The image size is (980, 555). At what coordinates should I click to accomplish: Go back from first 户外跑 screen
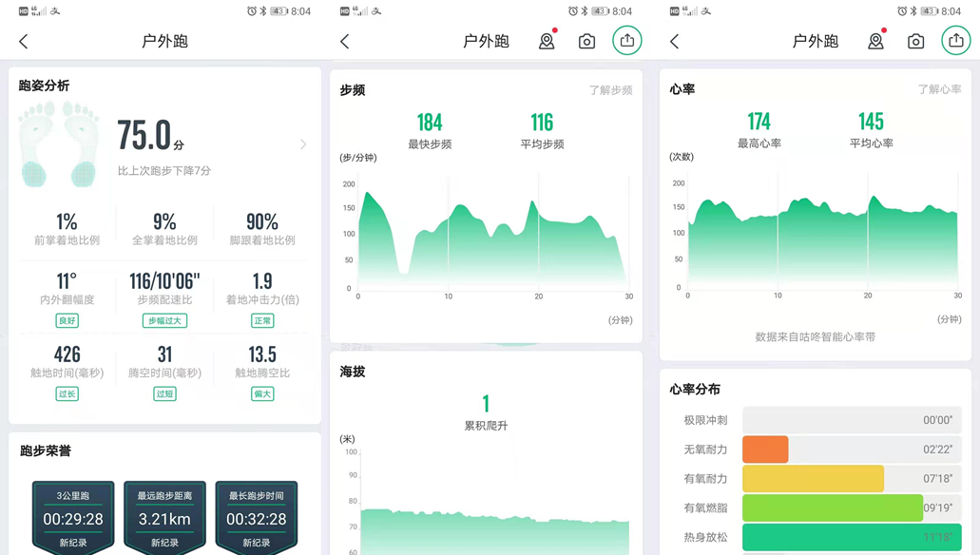[x=24, y=41]
